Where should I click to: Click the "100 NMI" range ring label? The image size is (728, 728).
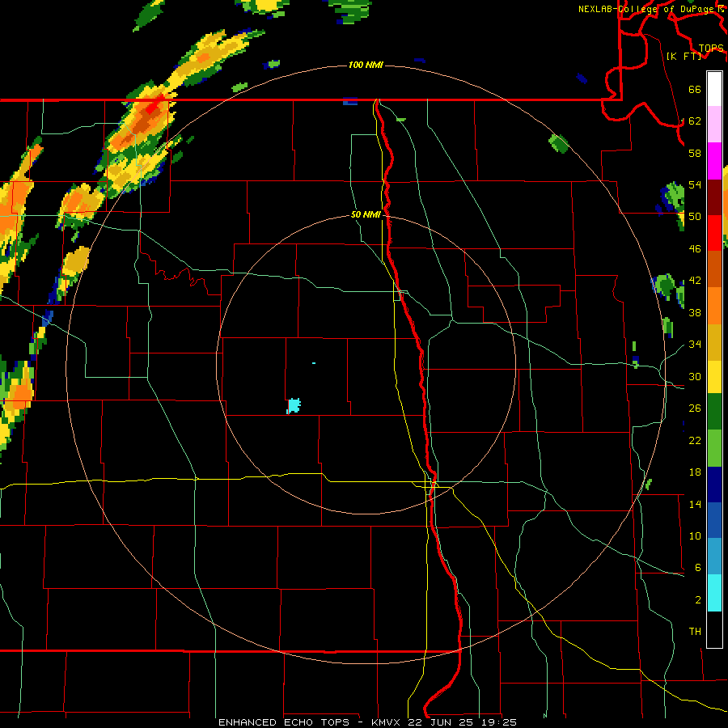tap(366, 65)
